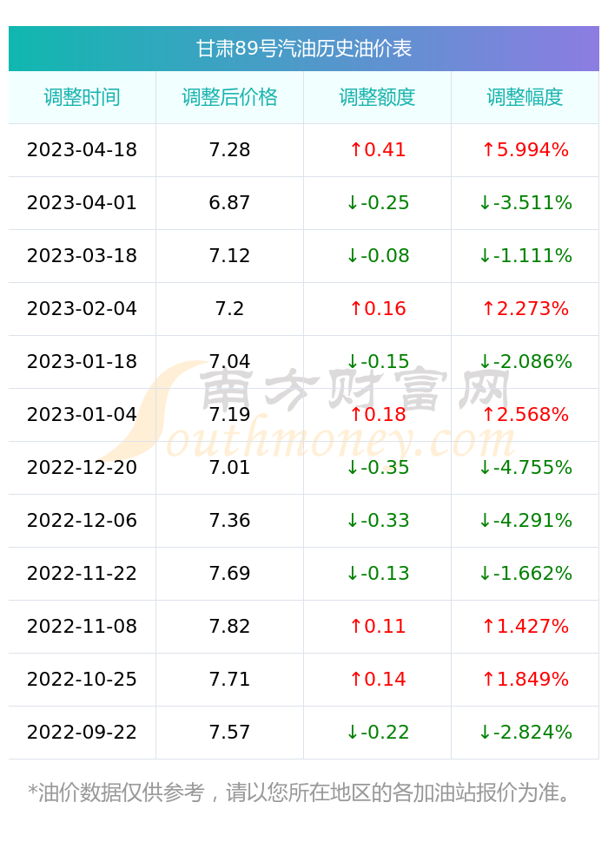This screenshot has width=608, height=868.
Task: Select the date cell 2023-01-18
Action: pyautogui.click(x=82, y=361)
